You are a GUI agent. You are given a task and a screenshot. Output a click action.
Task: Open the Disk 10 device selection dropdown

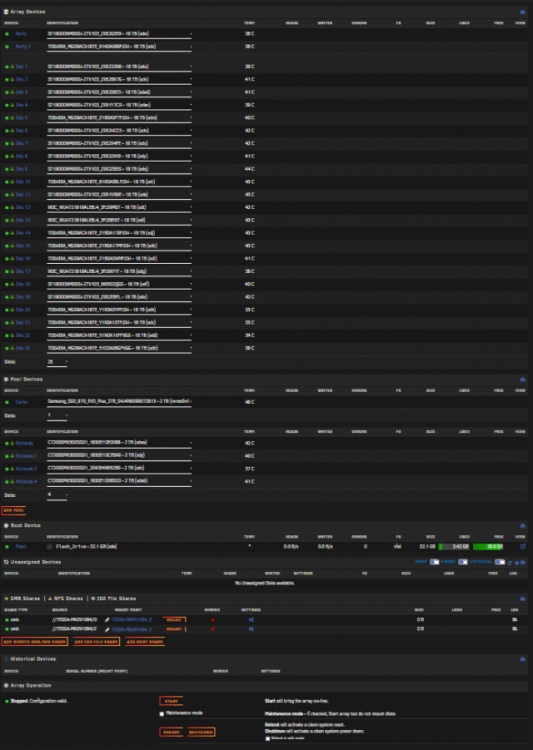(x=119, y=182)
